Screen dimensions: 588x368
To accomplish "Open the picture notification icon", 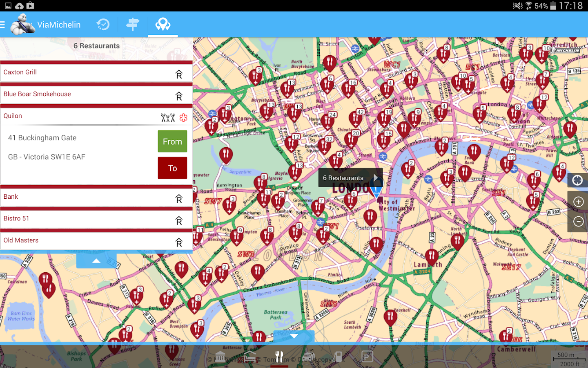I will [8, 6].
